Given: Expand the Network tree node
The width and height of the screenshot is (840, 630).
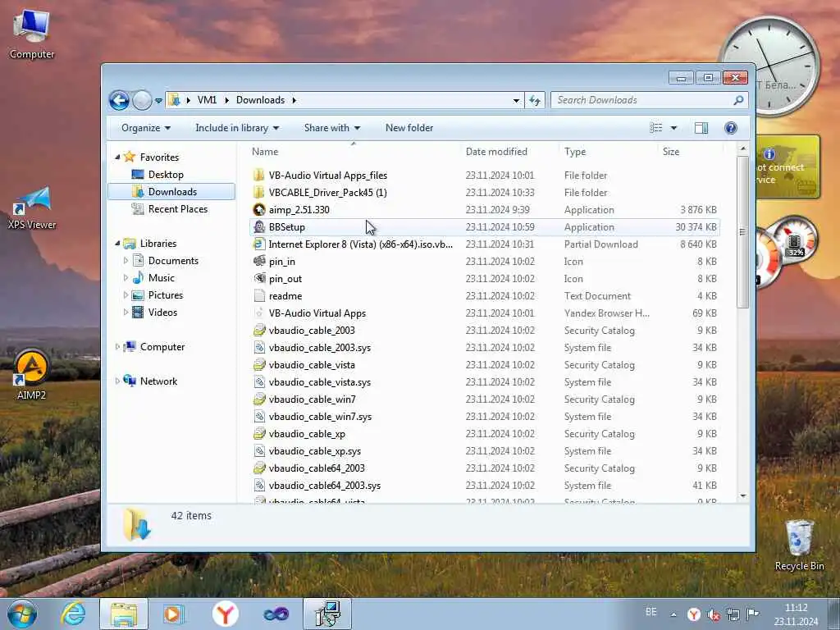Looking at the screenshot, I should (x=117, y=381).
